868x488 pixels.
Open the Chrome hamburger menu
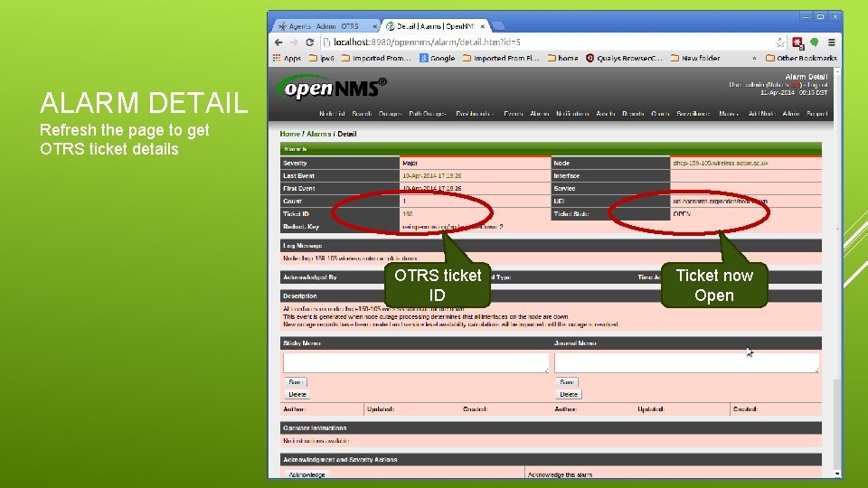coord(832,42)
